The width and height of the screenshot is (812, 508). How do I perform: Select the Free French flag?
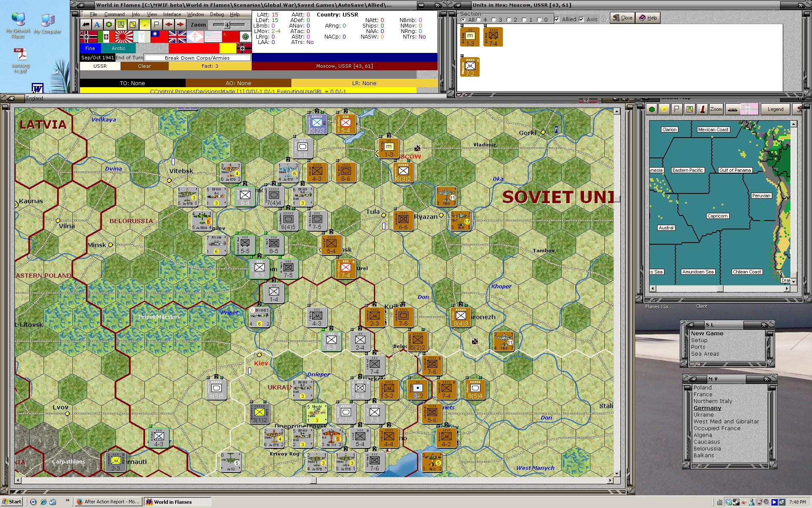[x=195, y=37]
